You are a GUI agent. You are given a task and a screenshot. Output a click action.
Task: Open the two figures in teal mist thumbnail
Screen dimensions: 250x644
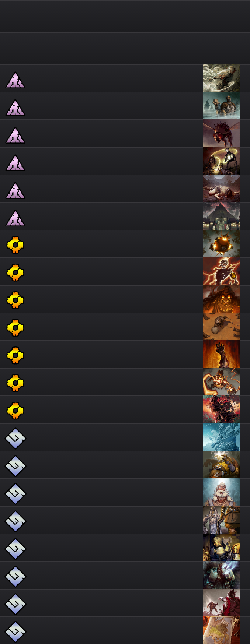(221, 106)
